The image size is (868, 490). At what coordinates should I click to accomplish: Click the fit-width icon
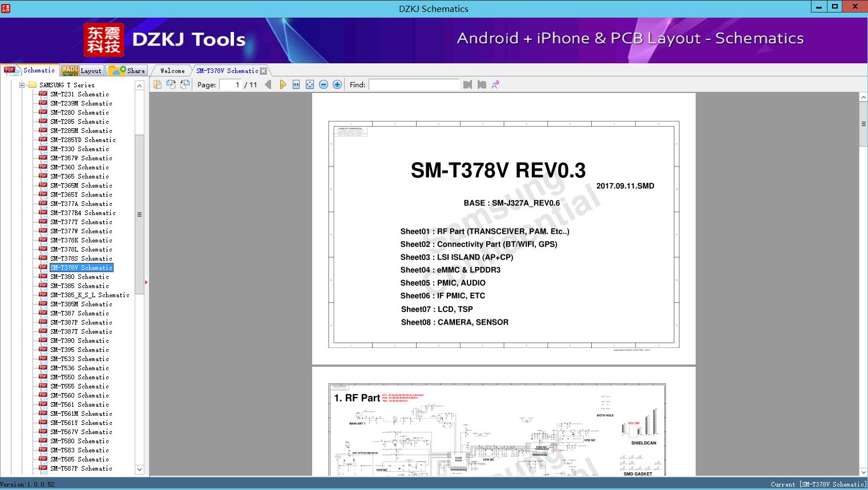click(x=296, y=84)
